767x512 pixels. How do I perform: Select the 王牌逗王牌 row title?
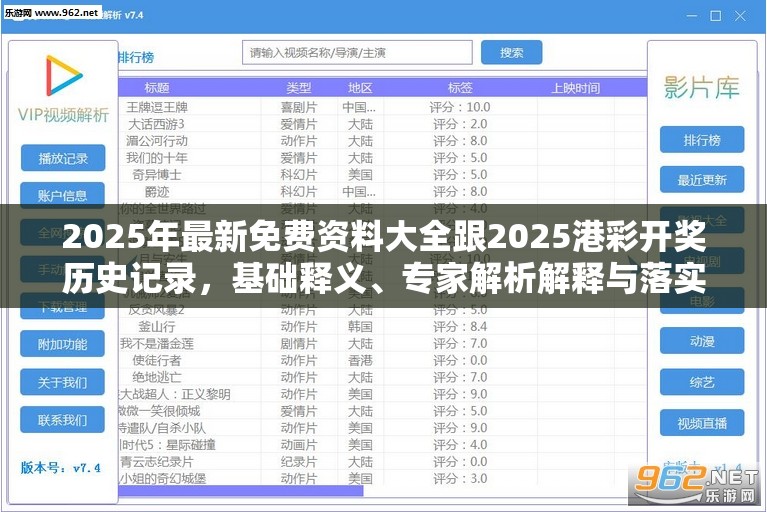point(157,107)
